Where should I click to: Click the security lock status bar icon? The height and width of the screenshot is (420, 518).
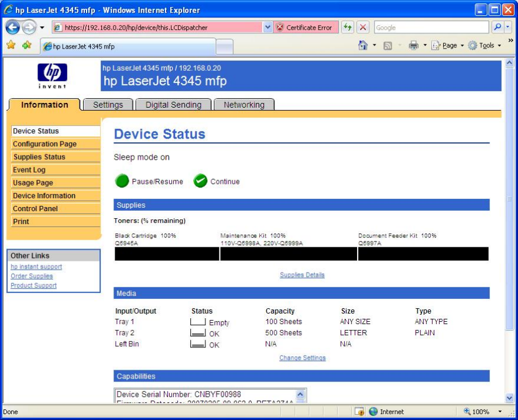point(359,411)
